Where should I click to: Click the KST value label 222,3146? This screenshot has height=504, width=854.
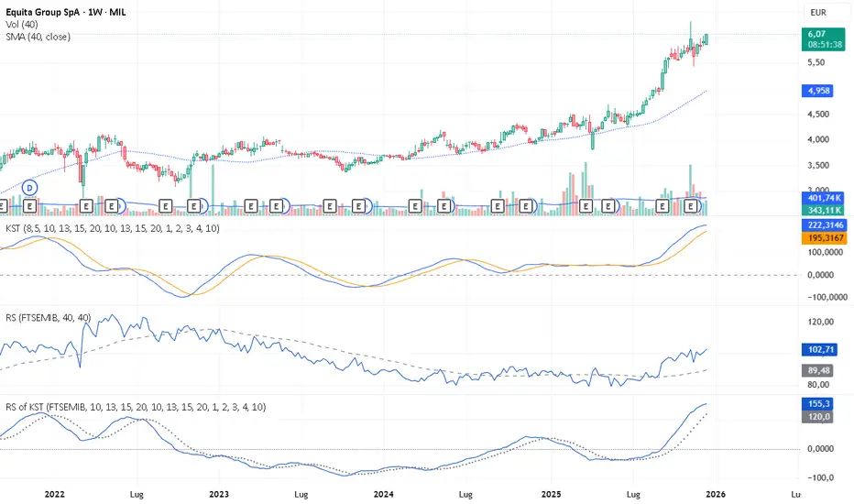click(x=824, y=225)
